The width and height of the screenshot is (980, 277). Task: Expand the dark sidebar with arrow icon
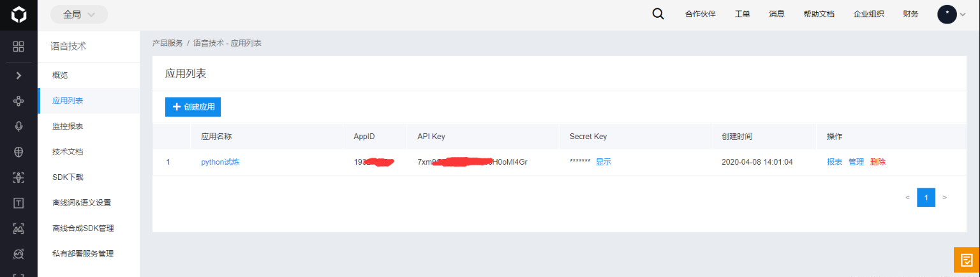[19, 75]
